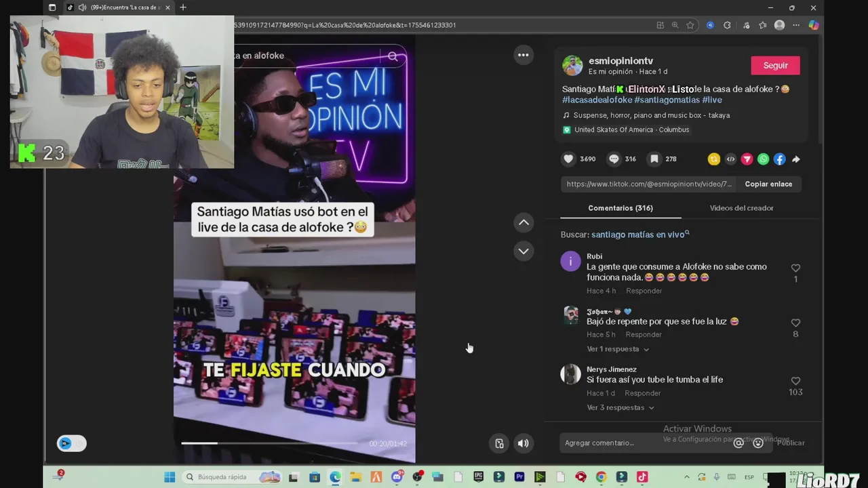Click the TikTok video URL text field
This screenshot has height=488, width=868.
coord(648,184)
